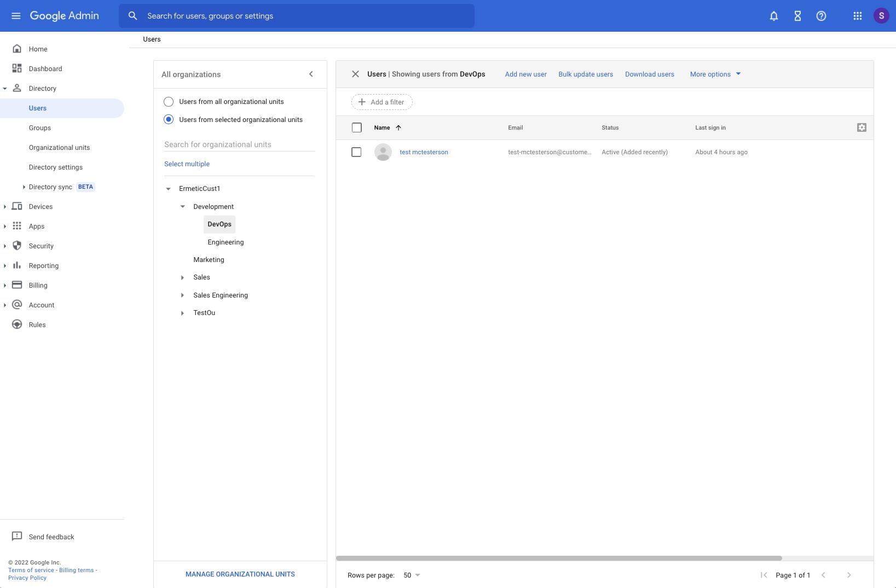Screen dimensions: 896x588
Task: Open the Directory settings menu item
Action: pos(56,167)
